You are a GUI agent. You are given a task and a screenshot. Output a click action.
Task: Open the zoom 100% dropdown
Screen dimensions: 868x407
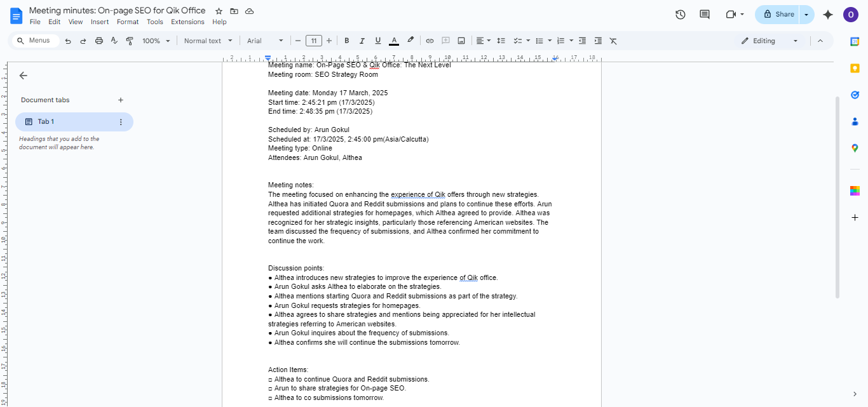click(x=156, y=41)
